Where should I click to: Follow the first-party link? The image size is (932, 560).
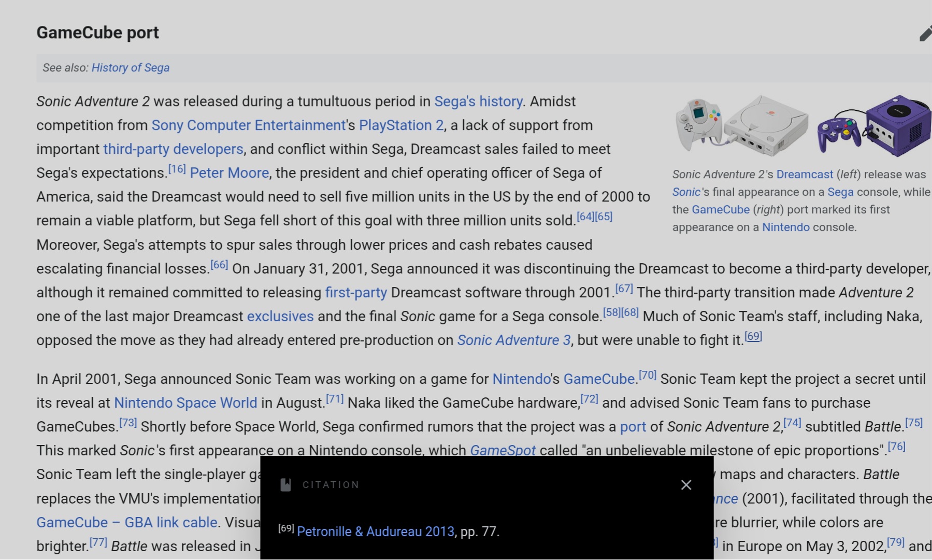click(356, 293)
